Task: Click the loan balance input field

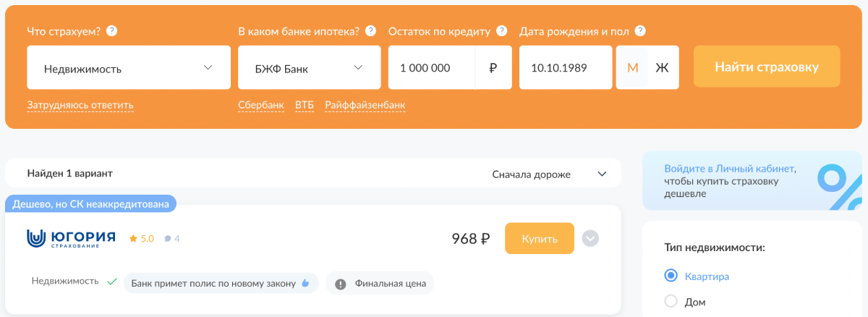Action: point(431,68)
